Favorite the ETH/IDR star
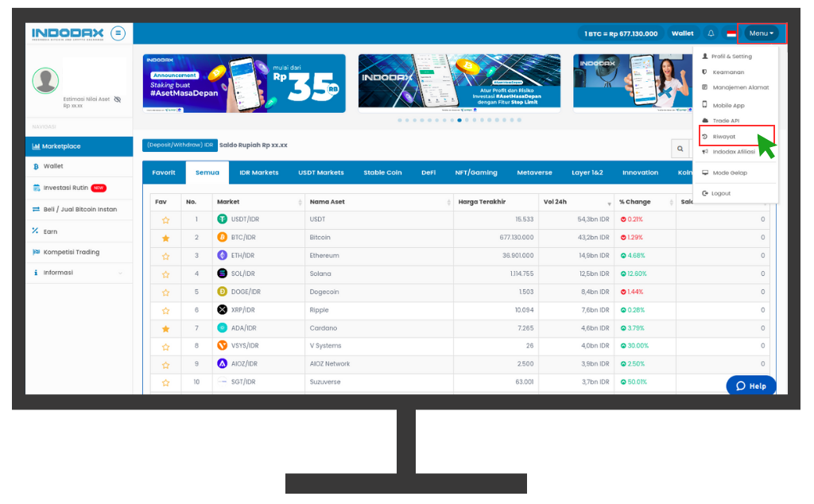Viewport: 814px width, 504px height. [165, 257]
